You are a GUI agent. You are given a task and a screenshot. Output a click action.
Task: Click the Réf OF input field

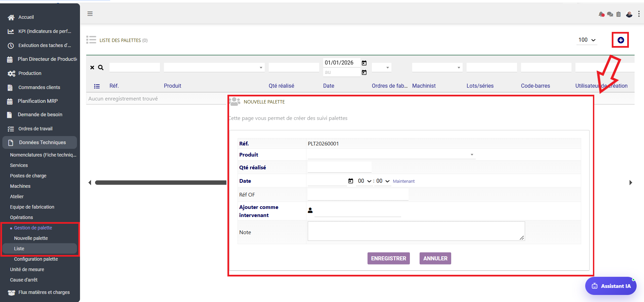click(x=358, y=195)
